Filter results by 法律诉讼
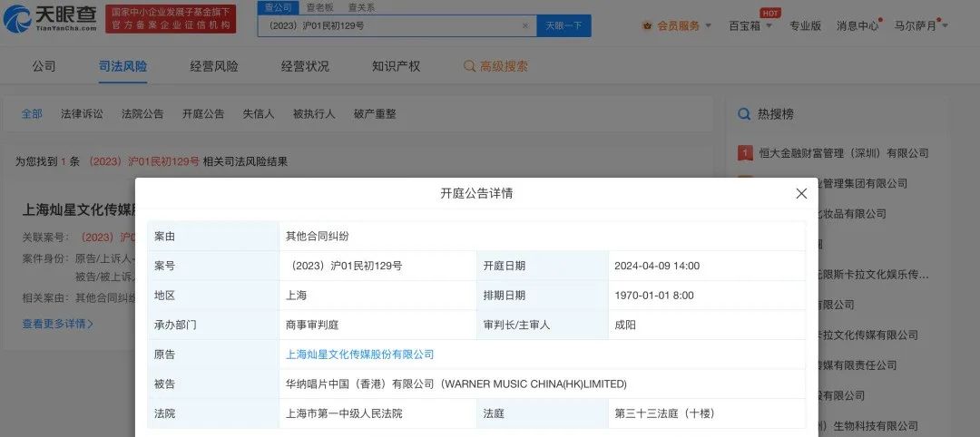This screenshot has height=437, width=980. pos(82,114)
